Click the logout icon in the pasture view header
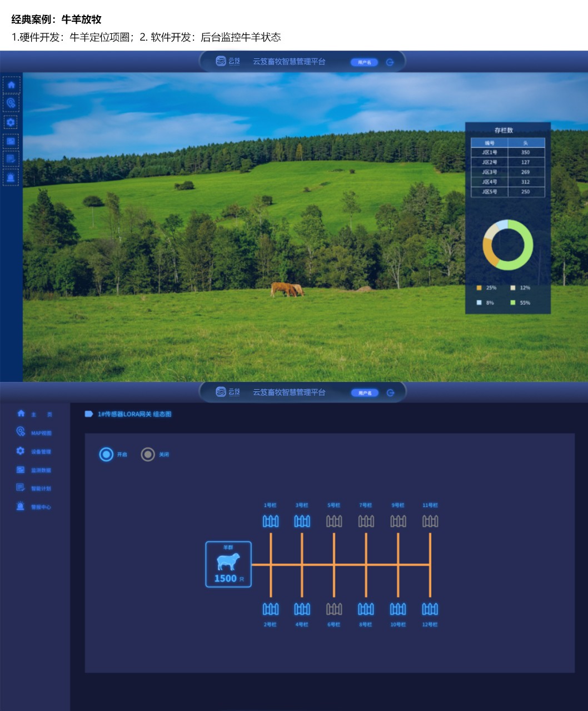 390,62
